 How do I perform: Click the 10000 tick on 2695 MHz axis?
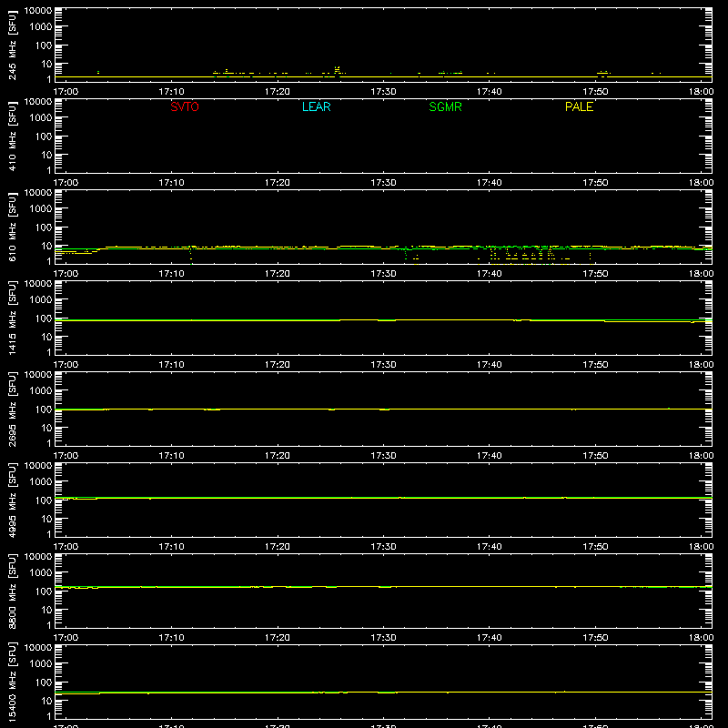tap(38, 375)
